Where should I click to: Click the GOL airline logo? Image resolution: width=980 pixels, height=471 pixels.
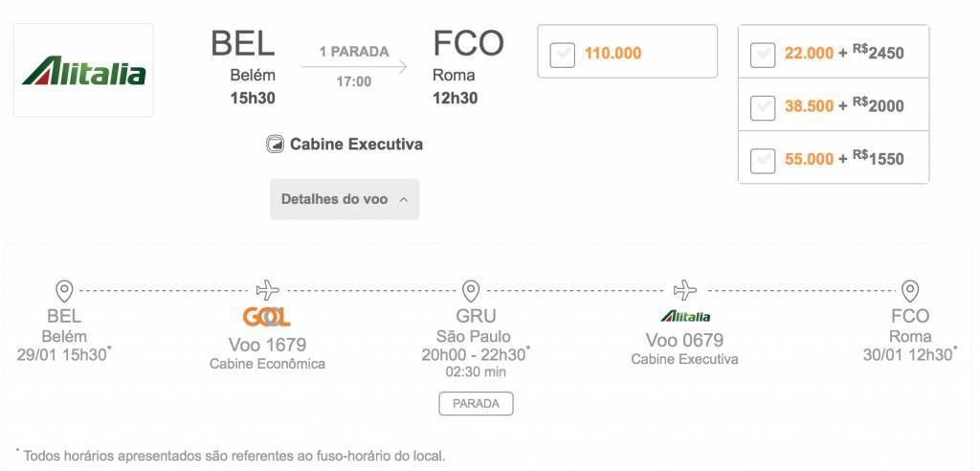[267, 317]
